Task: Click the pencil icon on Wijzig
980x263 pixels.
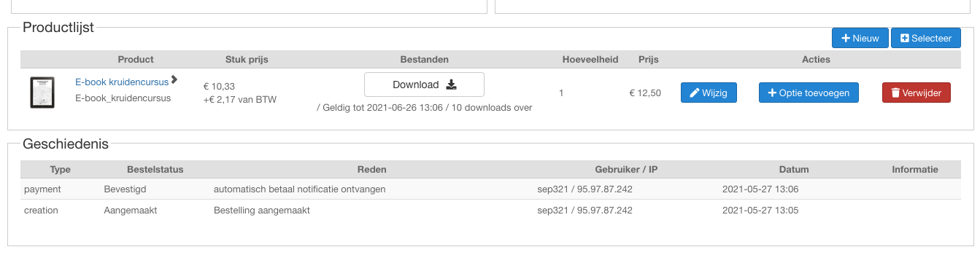Action: [695, 93]
